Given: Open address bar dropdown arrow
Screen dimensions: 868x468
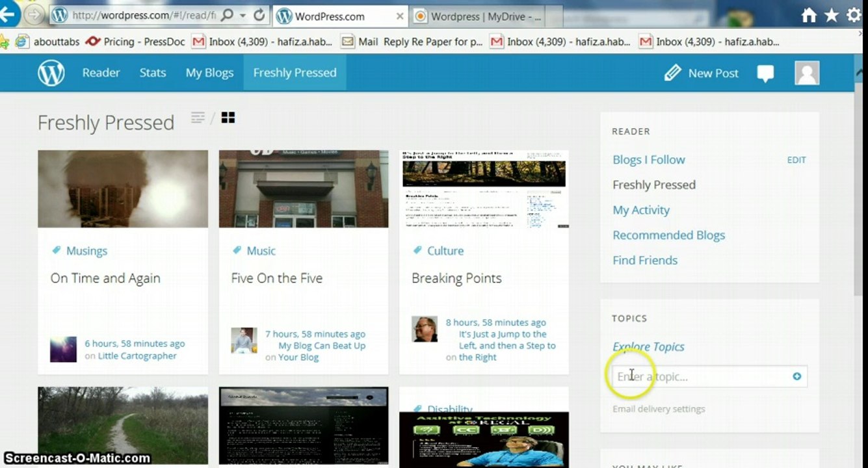Looking at the screenshot, I should pos(243,15).
